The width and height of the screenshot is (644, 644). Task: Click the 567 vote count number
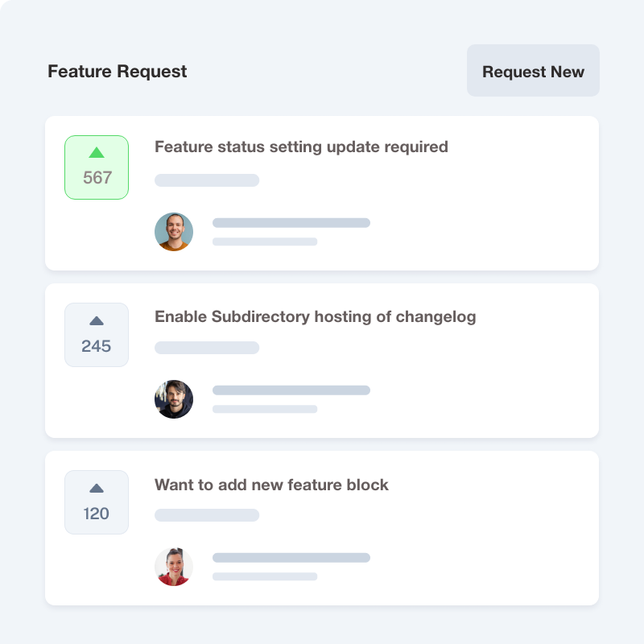[97, 178]
